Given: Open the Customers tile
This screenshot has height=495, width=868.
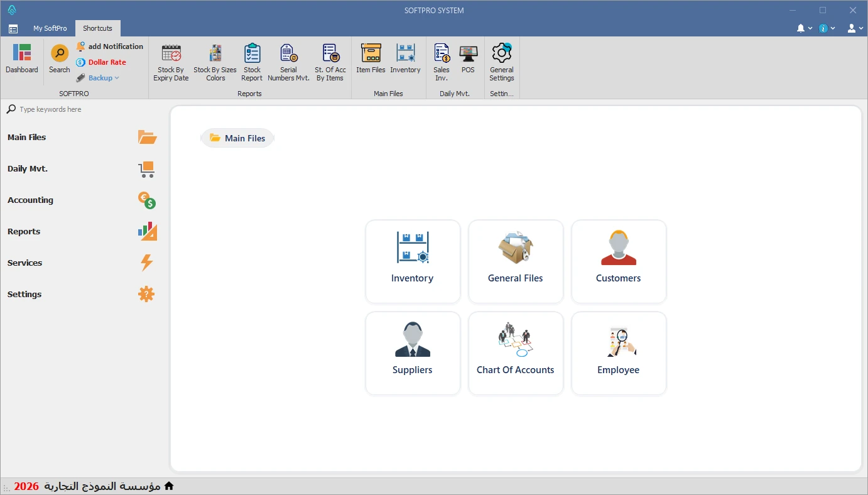Looking at the screenshot, I should pyautogui.click(x=619, y=261).
